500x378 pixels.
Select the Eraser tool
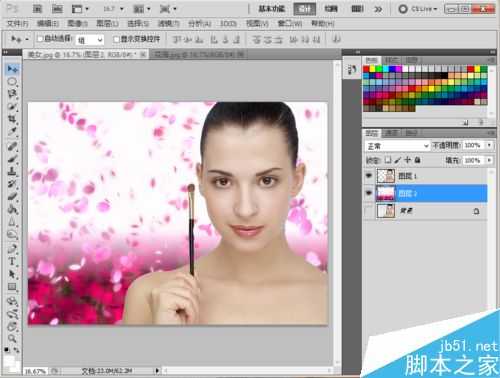click(12, 196)
